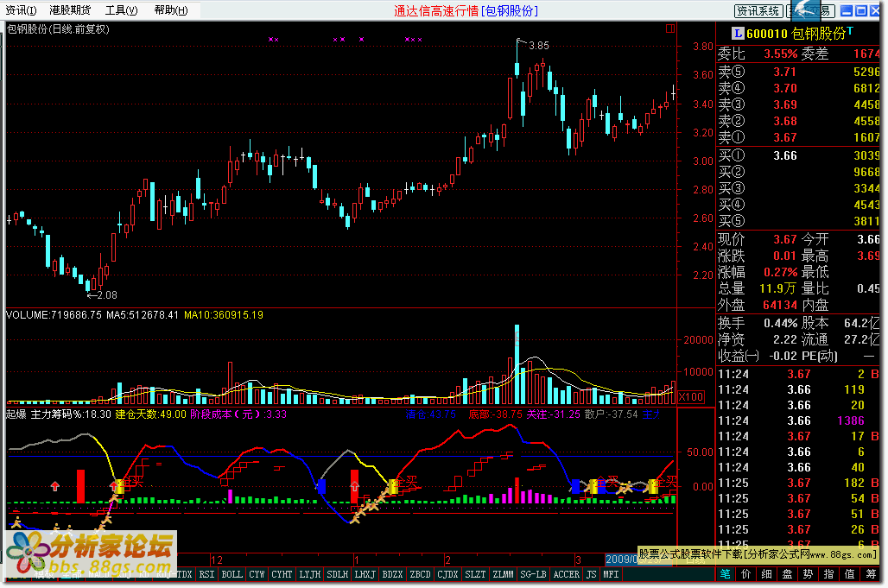The image size is (888, 588).
Task: Switch to the BOLL indicator tab
Action: coord(232,574)
